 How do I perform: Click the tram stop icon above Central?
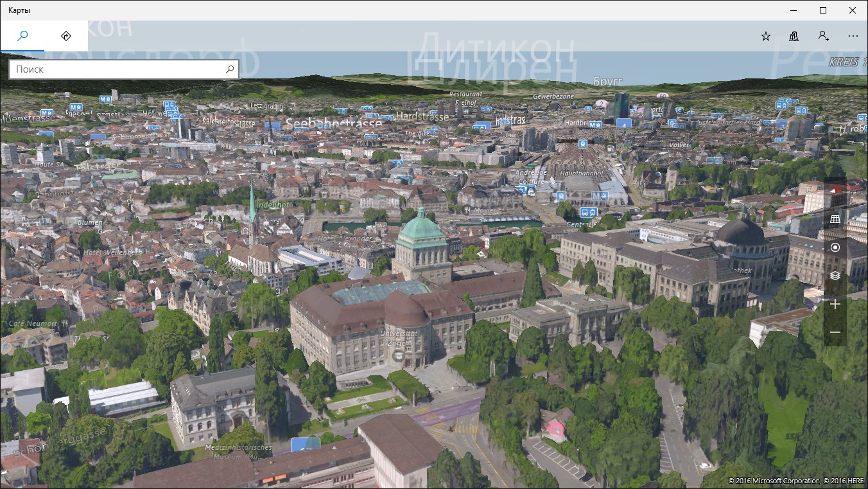(x=589, y=212)
